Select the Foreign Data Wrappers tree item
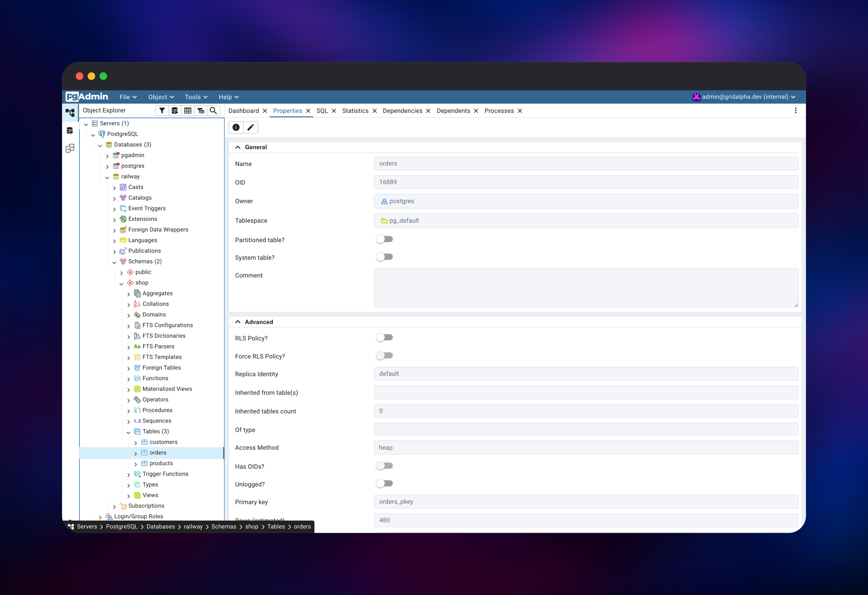Screen dimensions: 868x595 158,230
